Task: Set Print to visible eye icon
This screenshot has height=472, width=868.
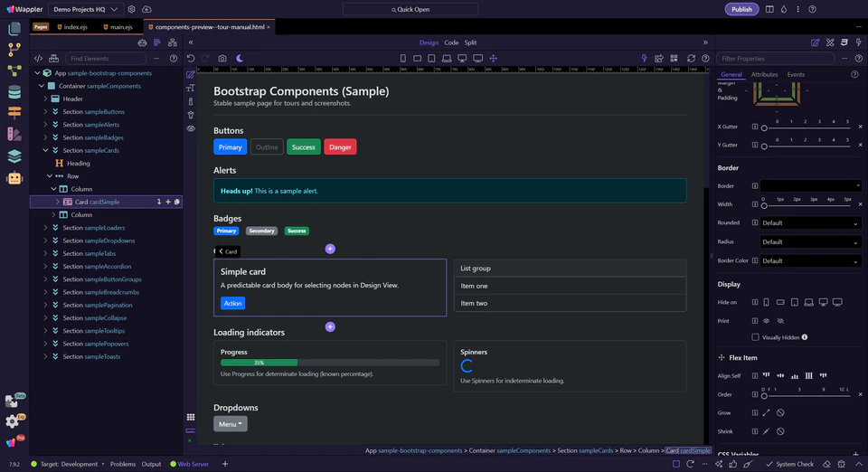Action: (766, 321)
